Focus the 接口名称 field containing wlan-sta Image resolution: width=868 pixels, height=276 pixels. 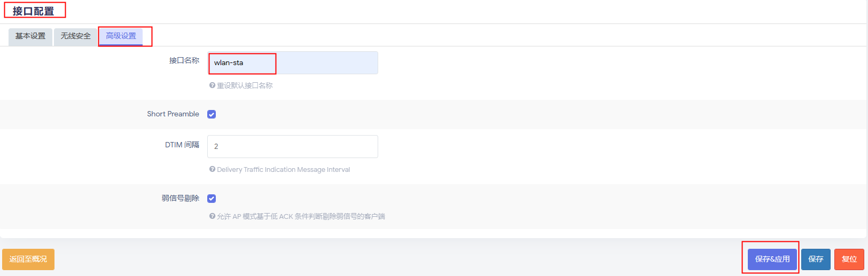292,63
